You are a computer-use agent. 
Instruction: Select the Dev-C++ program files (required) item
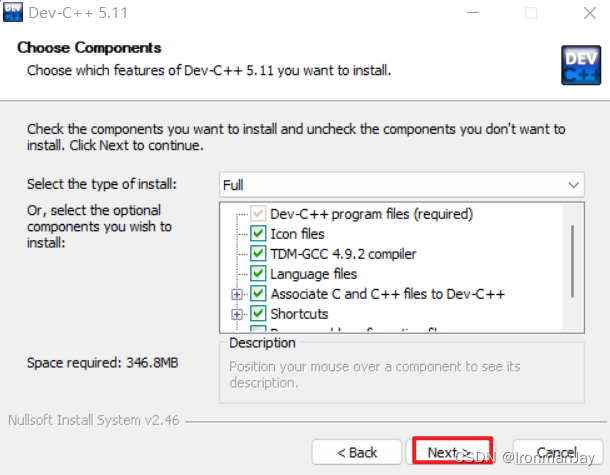[371, 214]
